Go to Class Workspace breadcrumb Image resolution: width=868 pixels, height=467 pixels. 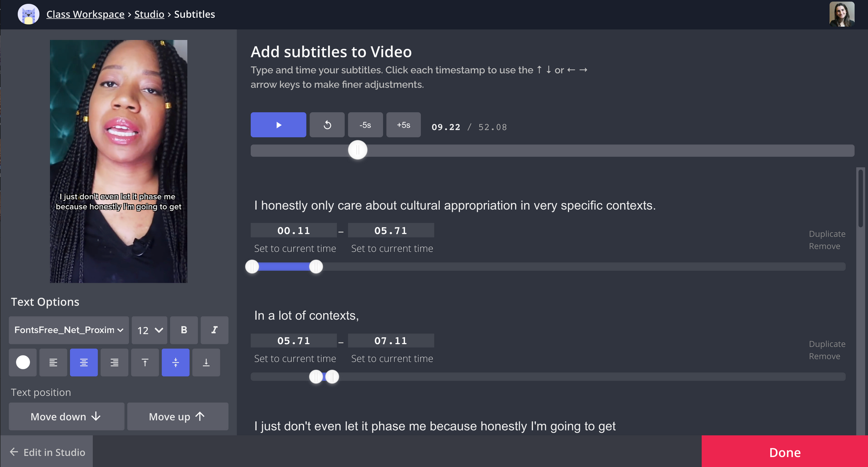[85, 14]
